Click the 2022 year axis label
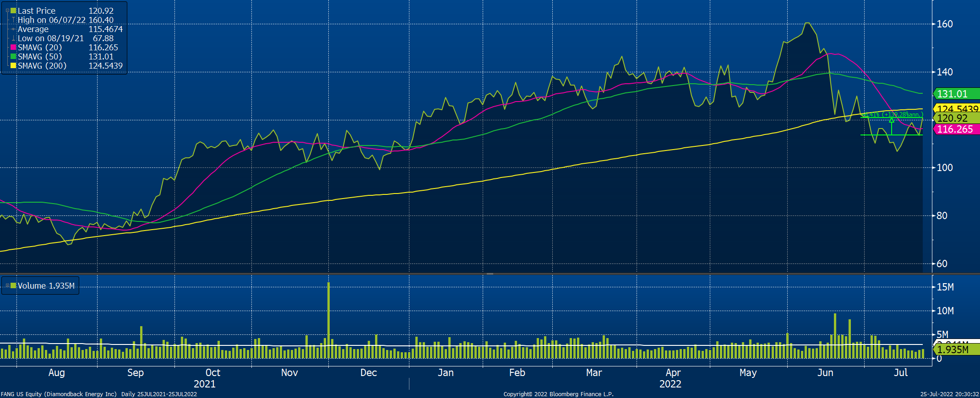This screenshot has height=398, width=980. tap(670, 384)
